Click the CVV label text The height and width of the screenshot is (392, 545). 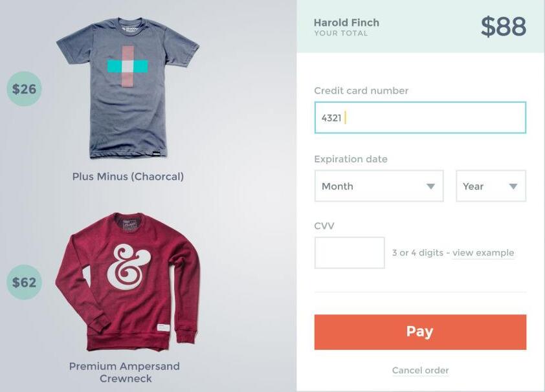(x=324, y=226)
